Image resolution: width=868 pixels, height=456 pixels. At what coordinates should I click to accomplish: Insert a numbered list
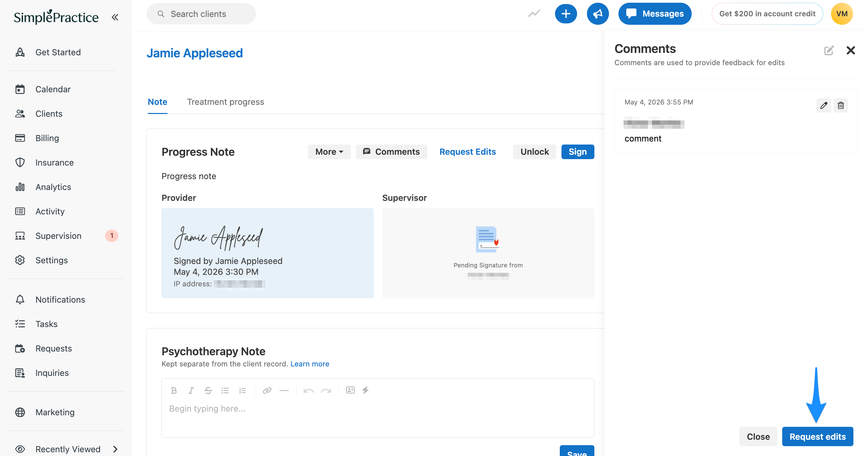click(242, 391)
